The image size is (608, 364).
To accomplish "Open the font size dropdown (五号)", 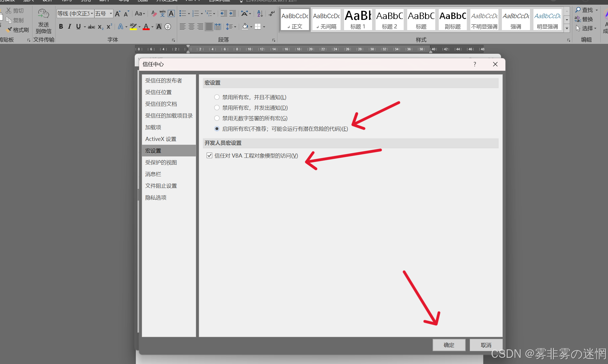I will point(111,13).
